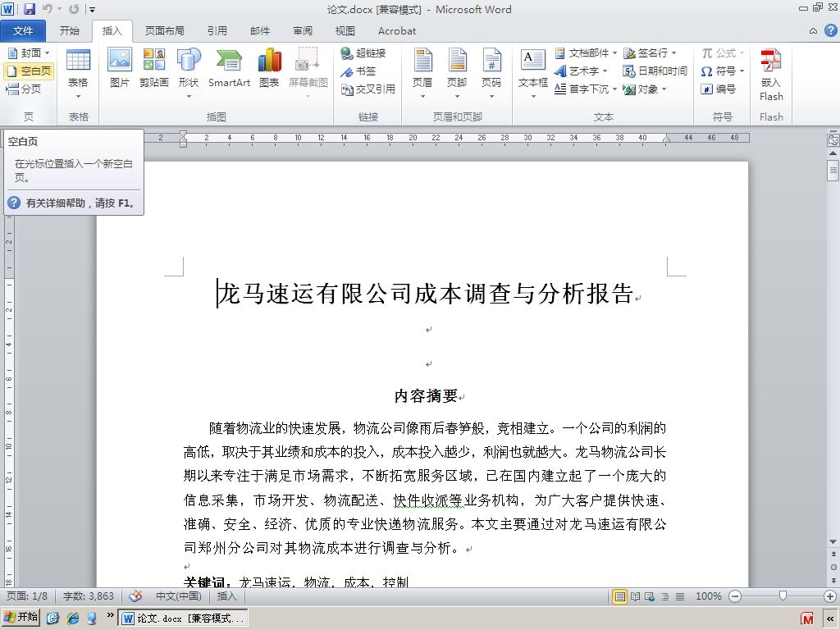Viewport: 840px width, 630px height.
Task: Insert a picture using 图片
Action: 120,67
